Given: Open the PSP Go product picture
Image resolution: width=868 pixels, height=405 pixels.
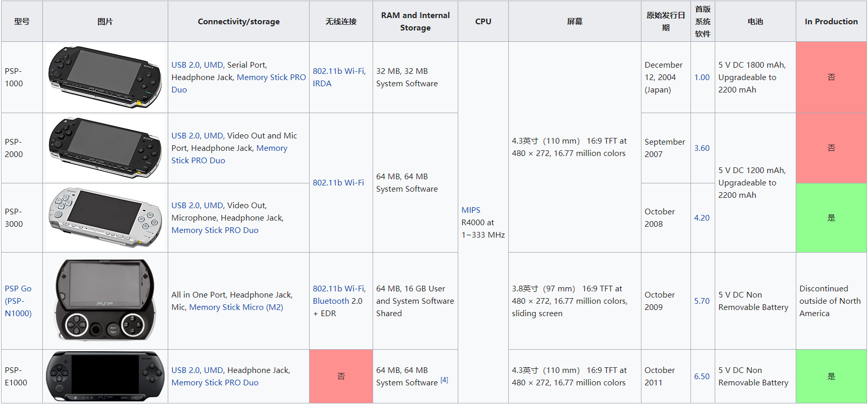Looking at the screenshot, I should 105,300.
